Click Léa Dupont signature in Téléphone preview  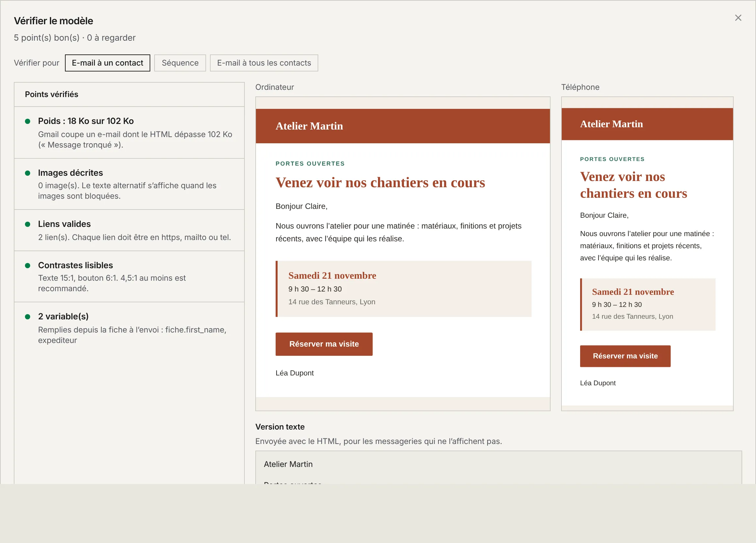pyautogui.click(x=597, y=383)
